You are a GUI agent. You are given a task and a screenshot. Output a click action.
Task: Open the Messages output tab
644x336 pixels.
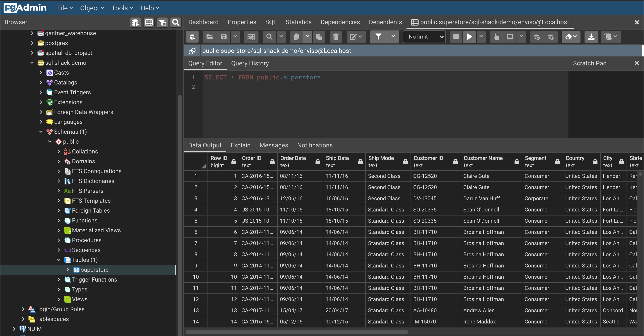tap(273, 145)
